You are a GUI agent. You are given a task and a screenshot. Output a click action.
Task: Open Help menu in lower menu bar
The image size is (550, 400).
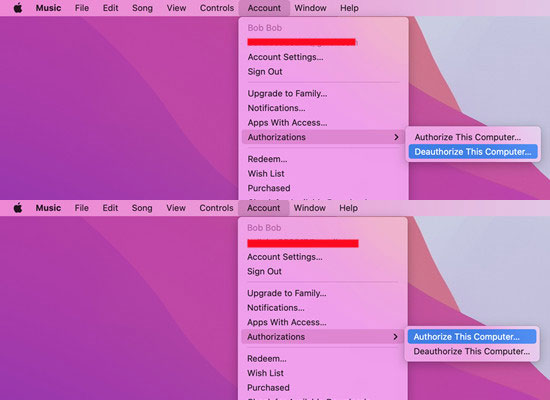[348, 208]
